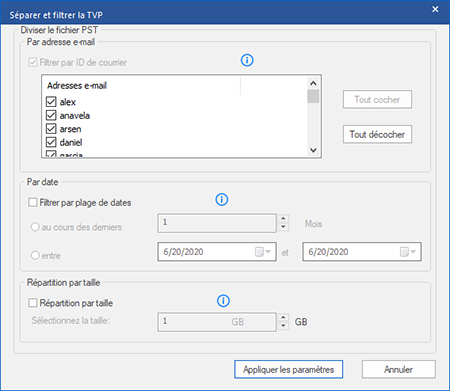Close the Séparer et filtrer dialog
Image resolution: width=450 pixels, height=391 pixels.
point(435,9)
